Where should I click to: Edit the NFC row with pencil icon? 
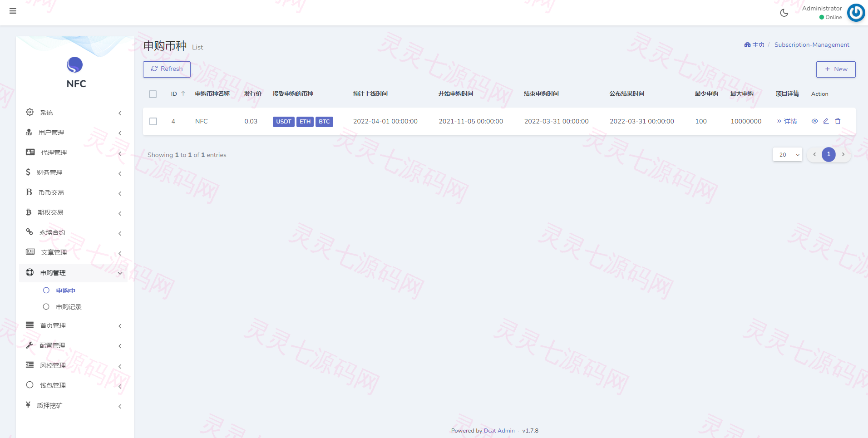(x=826, y=121)
